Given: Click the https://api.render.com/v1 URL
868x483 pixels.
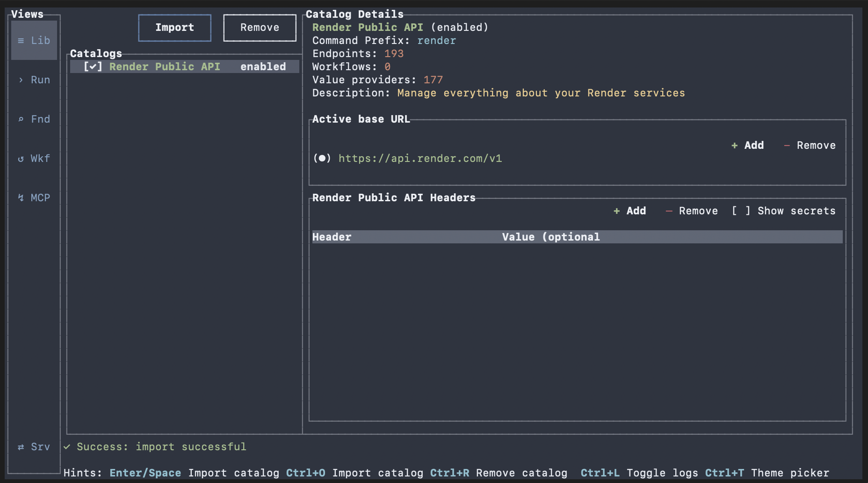Looking at the screenshot, I should (x=420, y=159).
